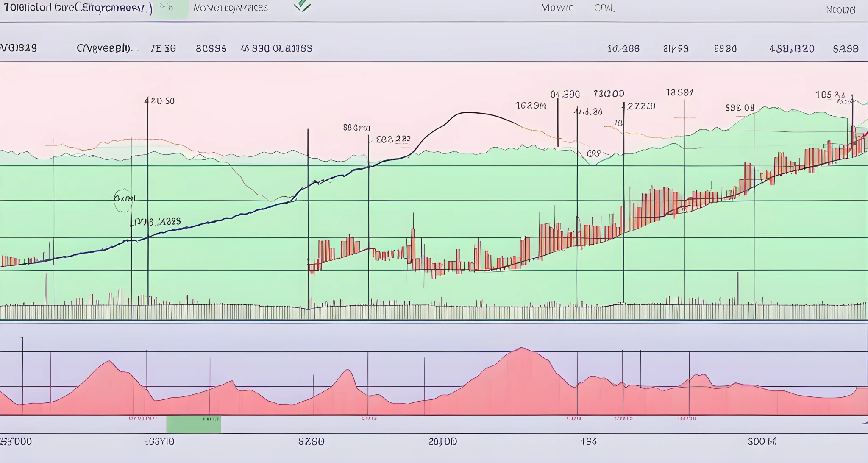The image size is (868, 463).
Task: Click the top-left title text beginning "Toleliolorl"
Action: 78,8
